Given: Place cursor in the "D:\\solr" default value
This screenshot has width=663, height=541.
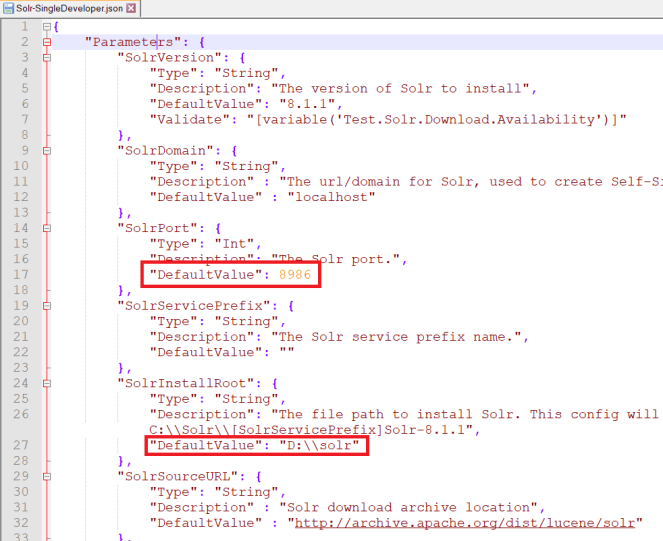Looking at the screenshot, I should [321, 445].
